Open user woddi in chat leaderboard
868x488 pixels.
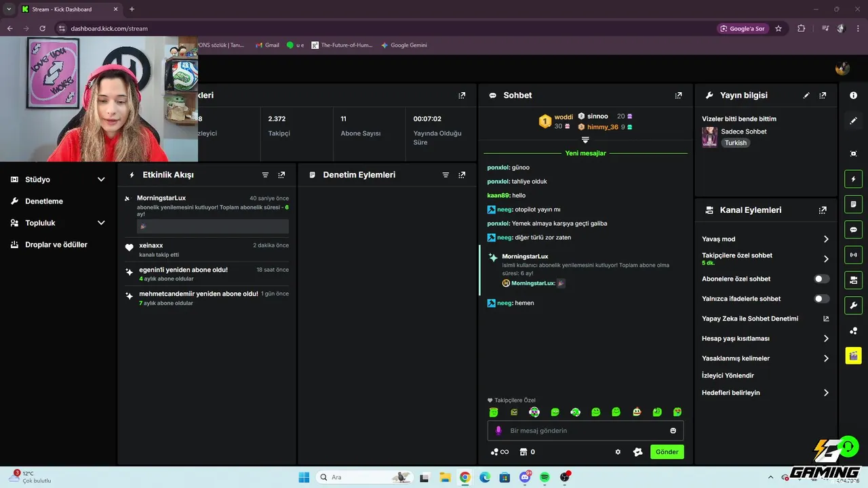[564, 117]
